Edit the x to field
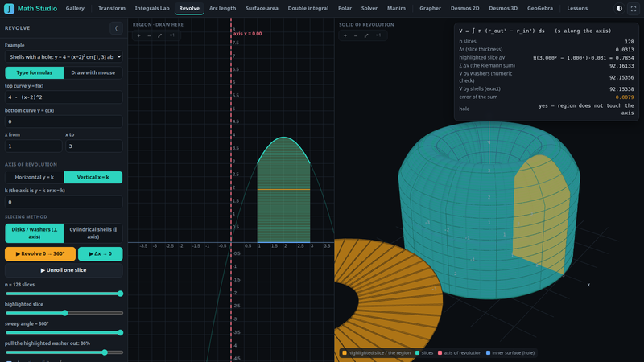 click(94, 146)
